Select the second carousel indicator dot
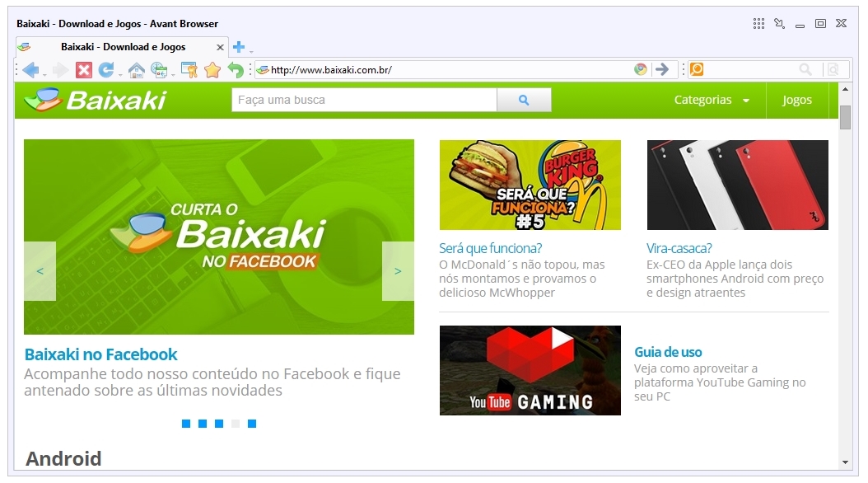 point(203,424)
